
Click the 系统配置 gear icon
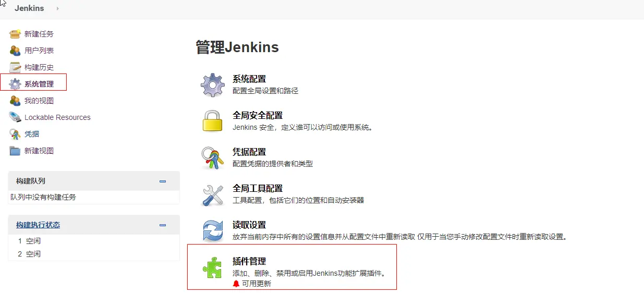(213, 85)
